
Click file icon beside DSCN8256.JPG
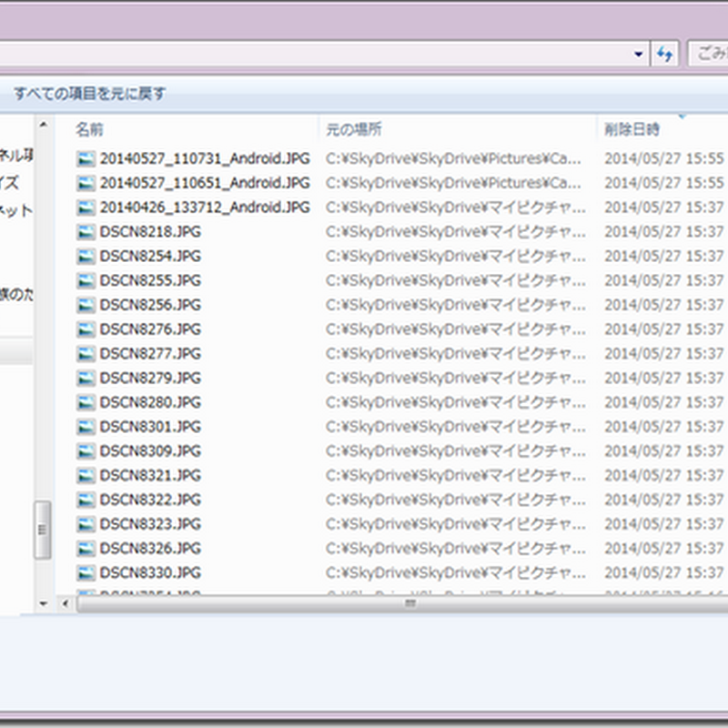tap(86, 305)
